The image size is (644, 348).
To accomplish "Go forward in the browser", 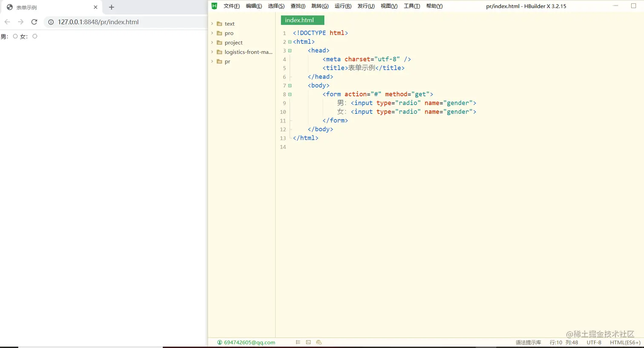I will coord(20,22).
